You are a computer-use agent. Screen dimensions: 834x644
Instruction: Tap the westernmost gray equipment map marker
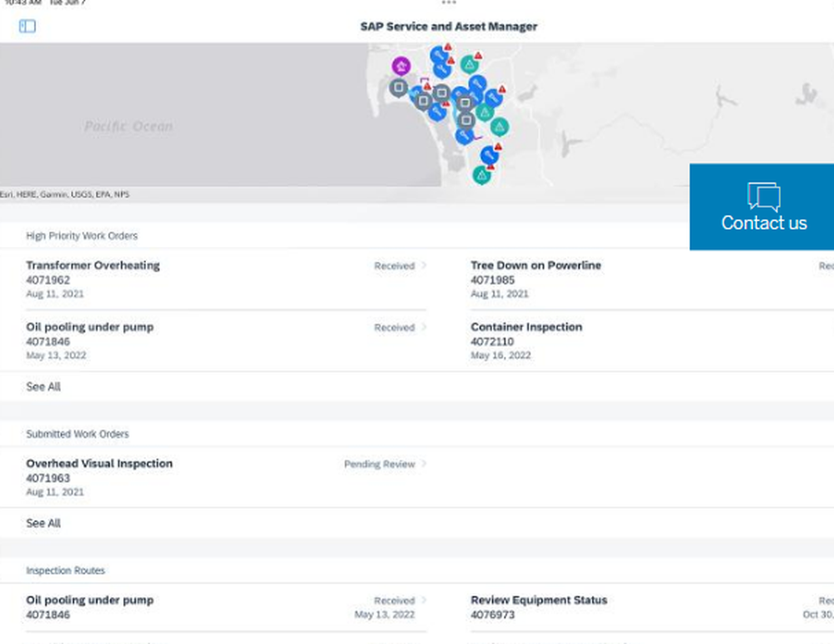click(399, 87)
